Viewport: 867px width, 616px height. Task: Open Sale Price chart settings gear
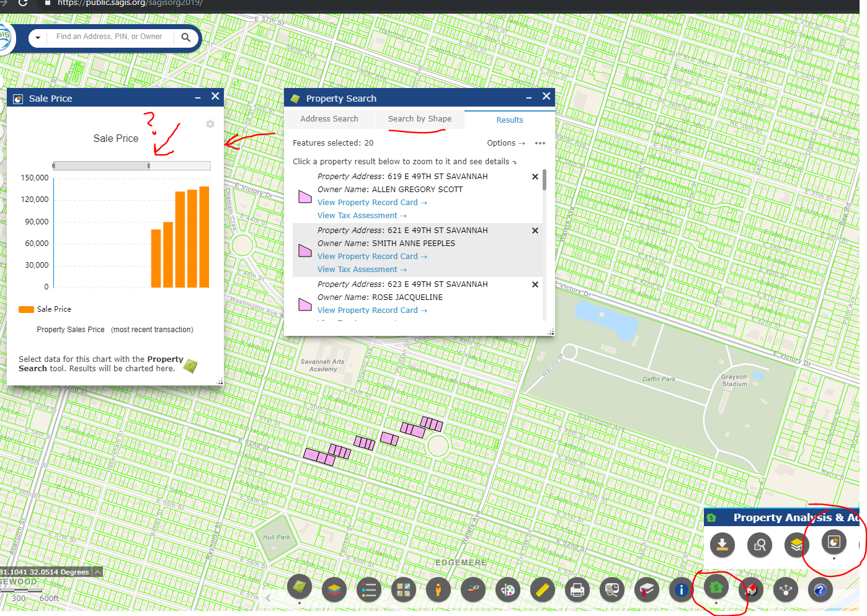click(210, 124)
